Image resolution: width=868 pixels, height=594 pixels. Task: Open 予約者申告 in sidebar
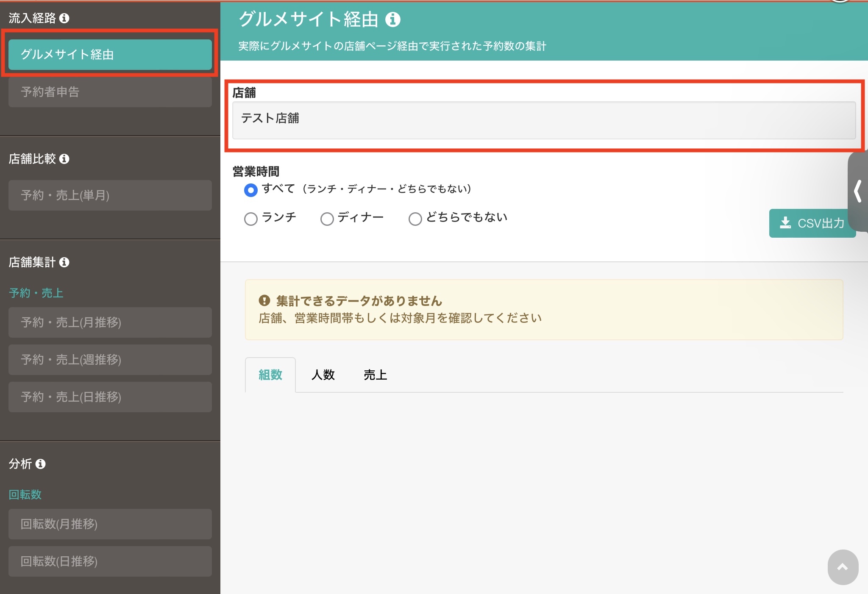click(110, 92)
